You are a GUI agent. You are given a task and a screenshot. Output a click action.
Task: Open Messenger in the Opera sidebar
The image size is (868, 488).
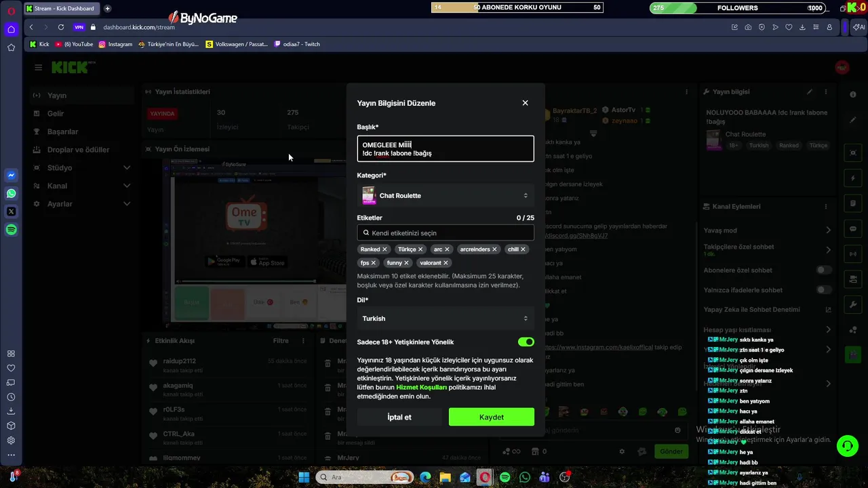tap(11, 175)
